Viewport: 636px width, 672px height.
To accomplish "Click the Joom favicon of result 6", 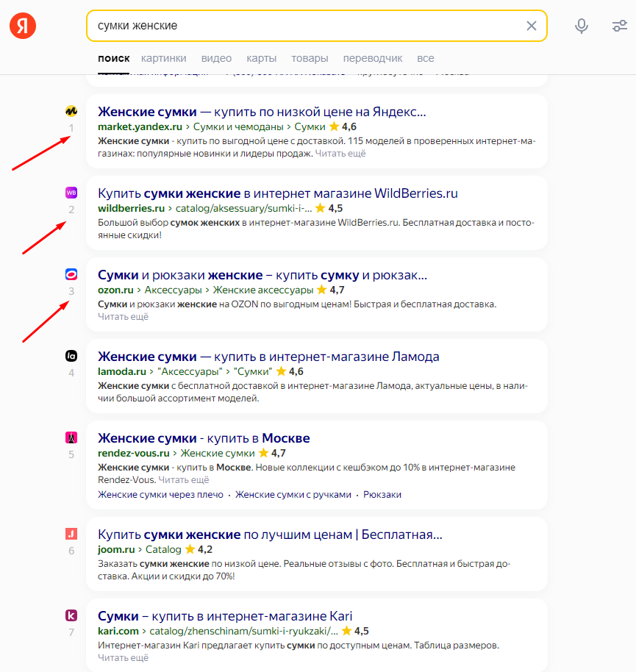I will click(x=71, y=534).
